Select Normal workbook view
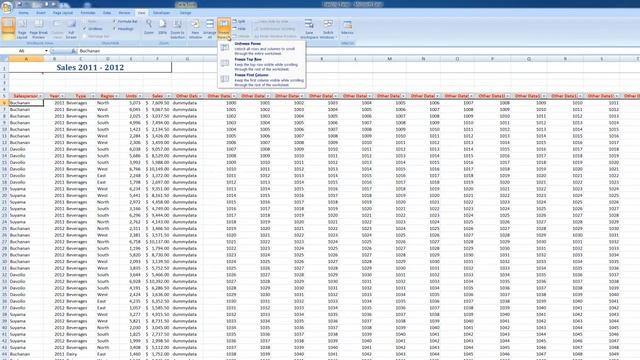Image resolution: width=640 pixels, height=360 pixels. pos(8,29)
